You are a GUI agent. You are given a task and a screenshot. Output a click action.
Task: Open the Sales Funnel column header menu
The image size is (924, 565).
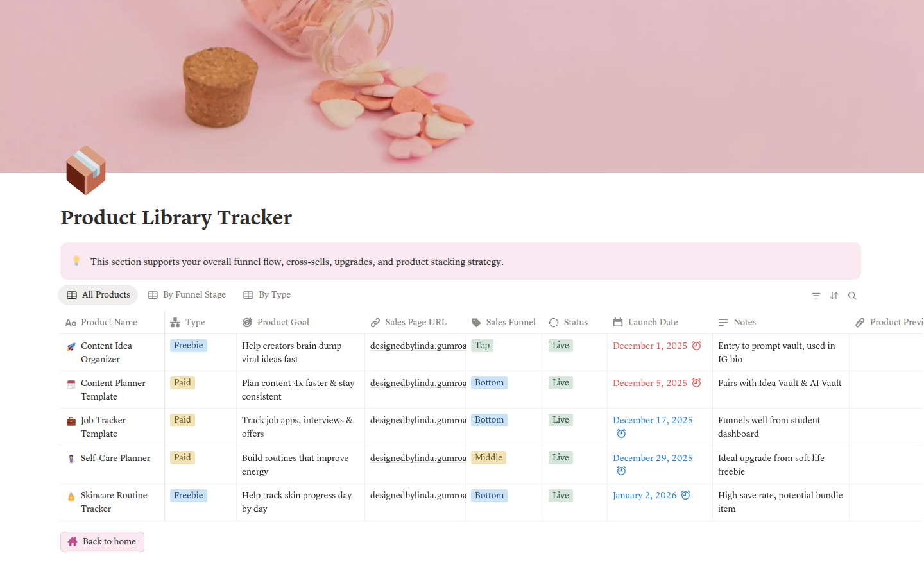pos(504,323)
